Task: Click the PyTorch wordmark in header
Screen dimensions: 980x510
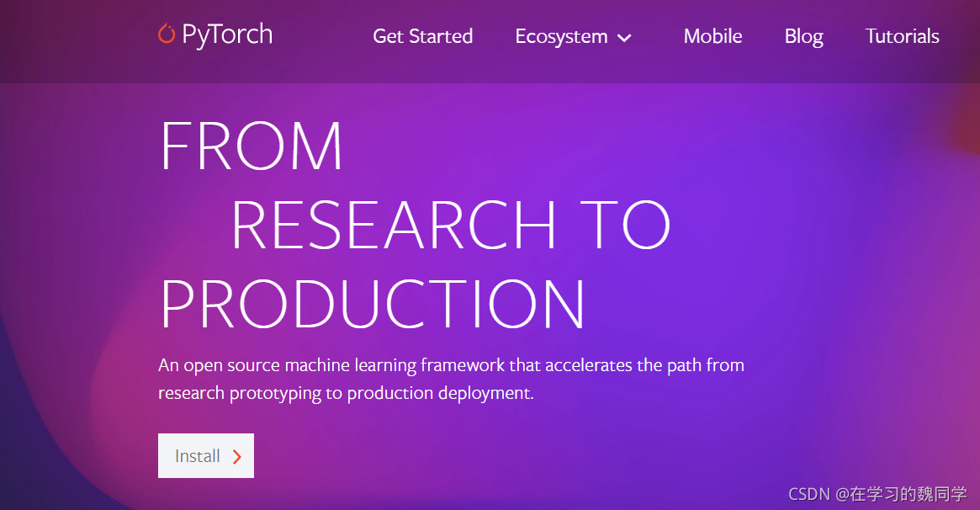Action: [227, 35]
